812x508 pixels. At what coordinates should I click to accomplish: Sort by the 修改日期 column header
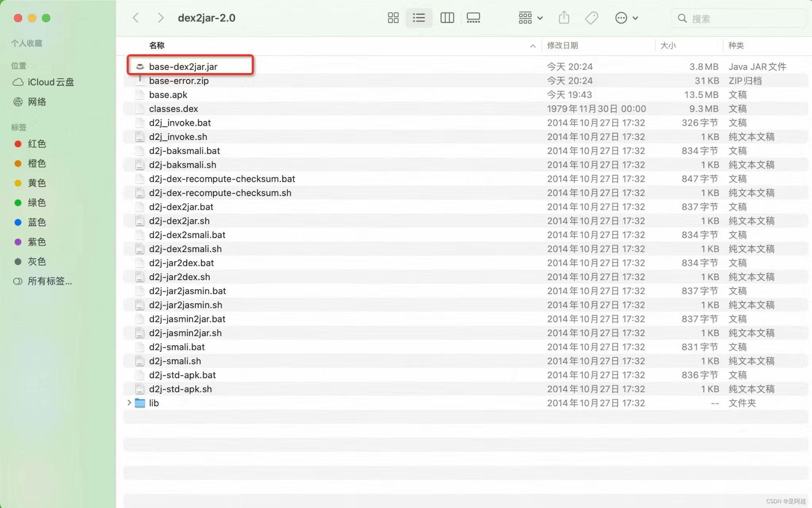[x=562, y=46]
